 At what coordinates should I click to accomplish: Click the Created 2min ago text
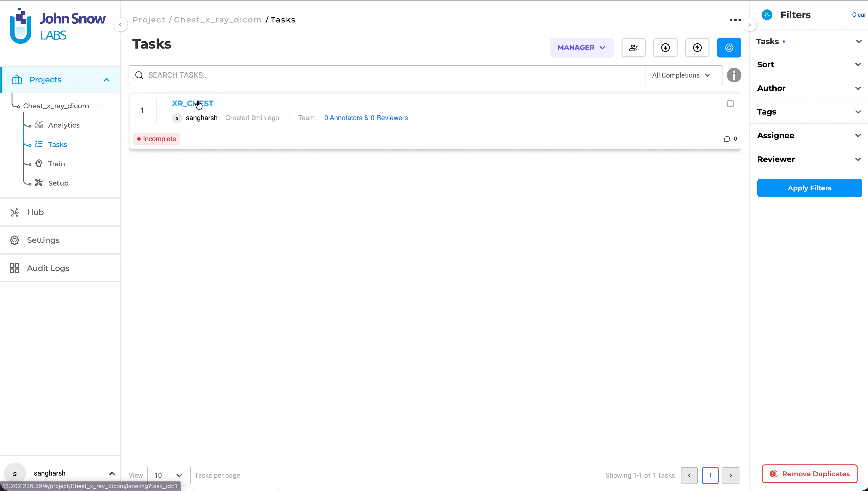252,118
